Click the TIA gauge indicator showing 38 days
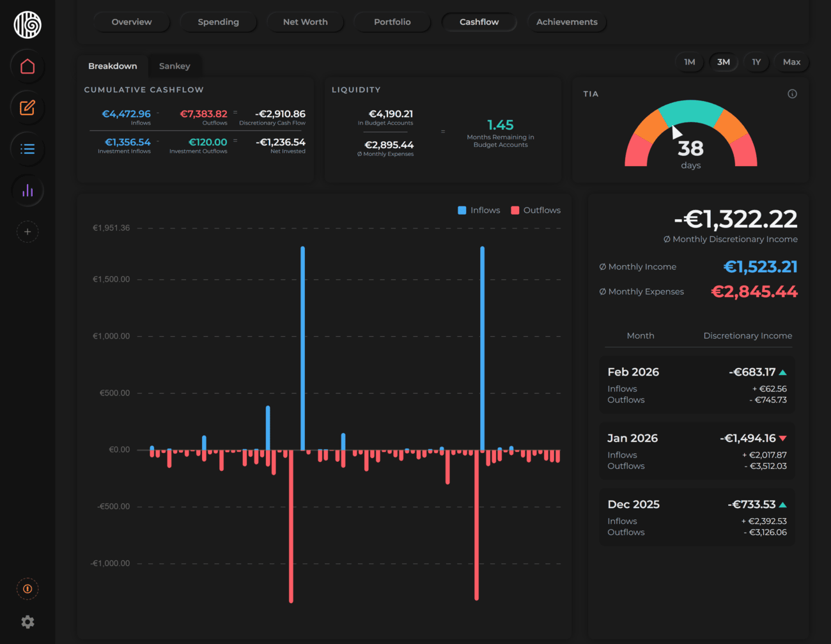 pos(690,148)
